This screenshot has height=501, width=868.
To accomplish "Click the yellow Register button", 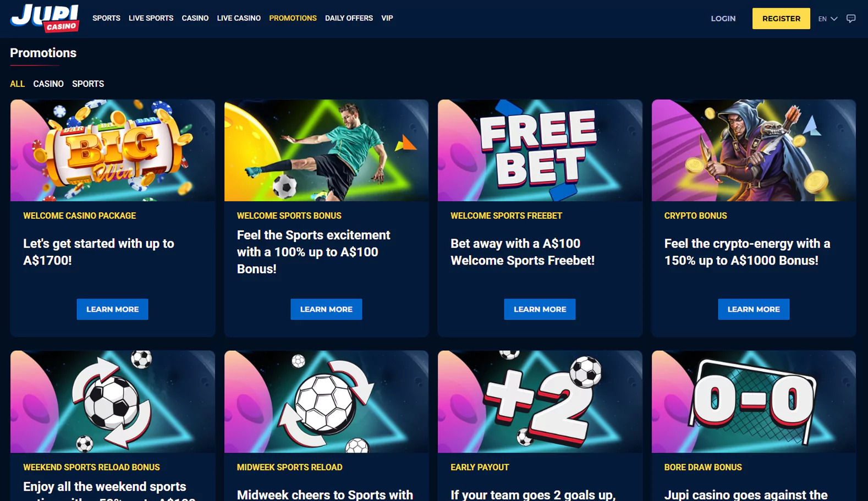I will pos(781,19).
